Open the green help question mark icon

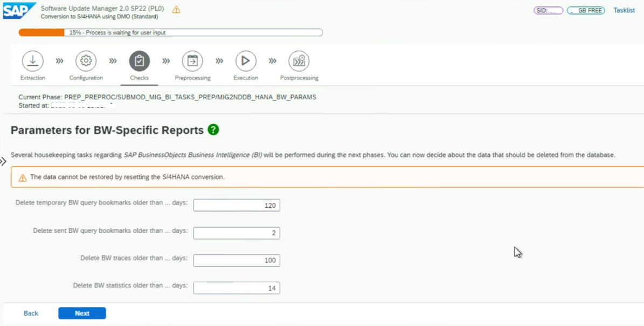pos(213,130)
